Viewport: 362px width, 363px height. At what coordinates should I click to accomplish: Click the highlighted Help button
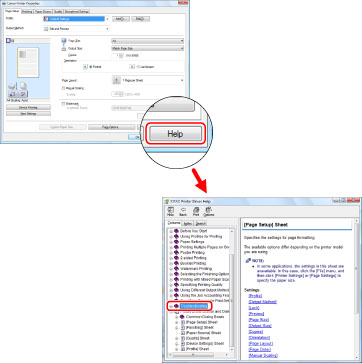tap(175, 134)
